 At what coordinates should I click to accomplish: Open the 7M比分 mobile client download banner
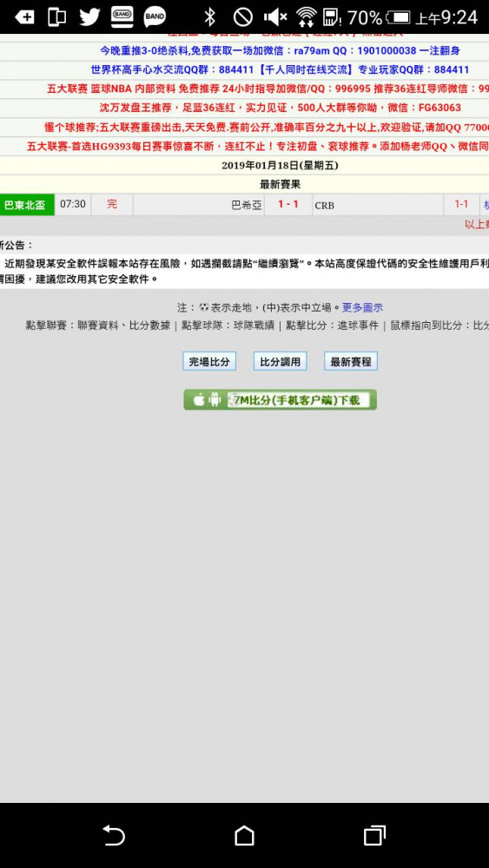coord(281,399)
